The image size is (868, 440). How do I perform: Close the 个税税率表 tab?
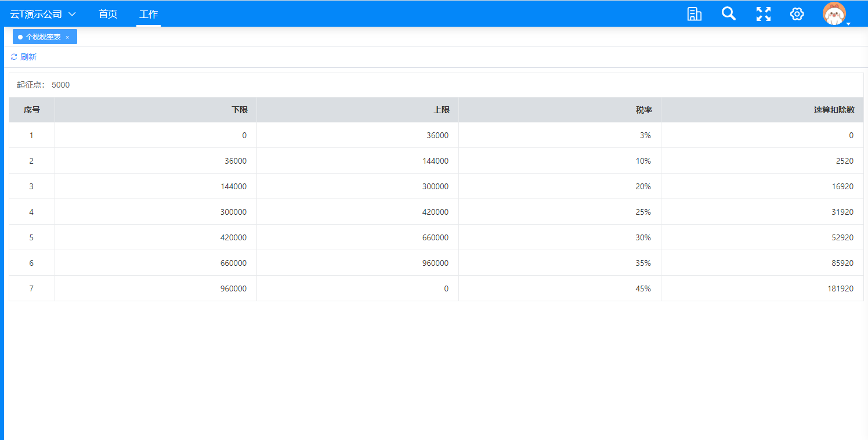point(67,37)
